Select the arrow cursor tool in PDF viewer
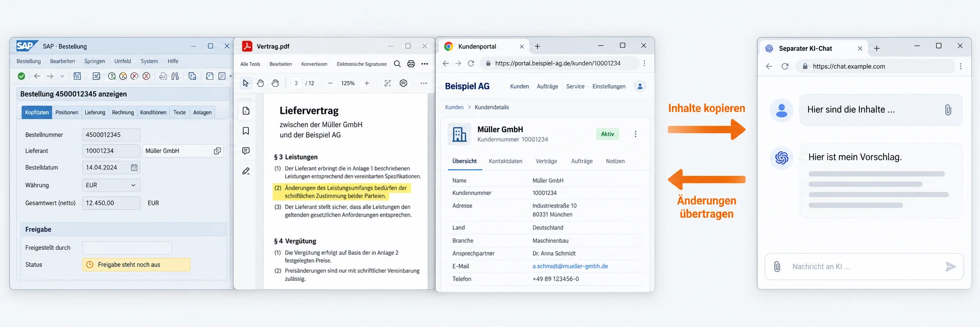980x327 pixels. click(245, 83)
